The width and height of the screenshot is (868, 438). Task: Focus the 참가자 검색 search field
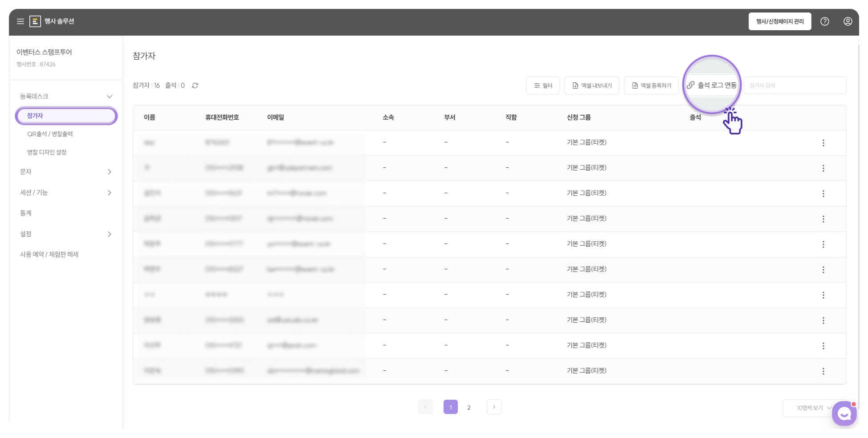pyautogui.click(x=795, y=85)
